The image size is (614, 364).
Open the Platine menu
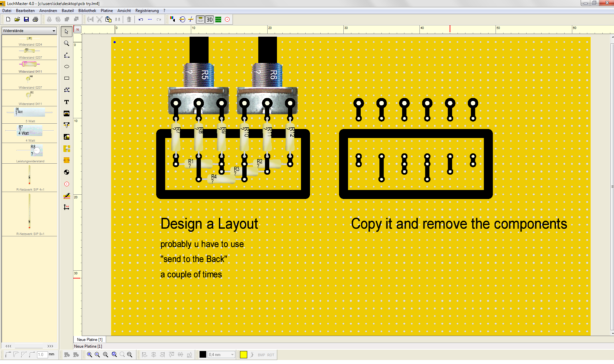(x=107, y=11)
